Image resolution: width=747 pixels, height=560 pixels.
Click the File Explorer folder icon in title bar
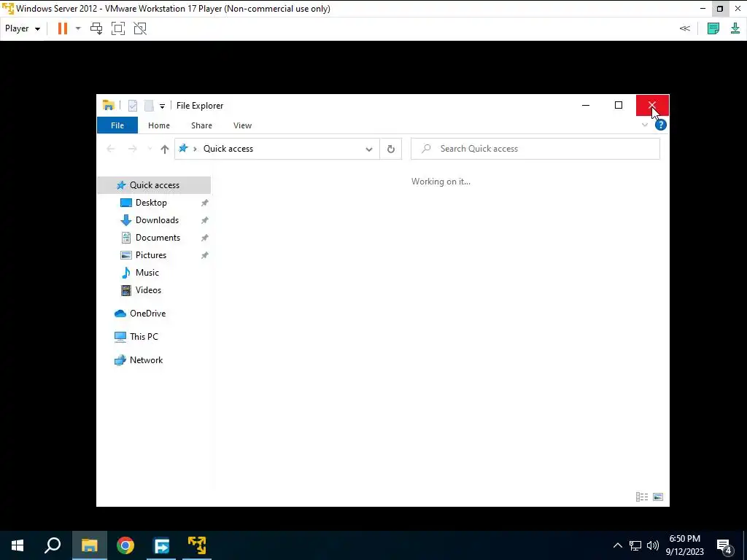point(108,105)
